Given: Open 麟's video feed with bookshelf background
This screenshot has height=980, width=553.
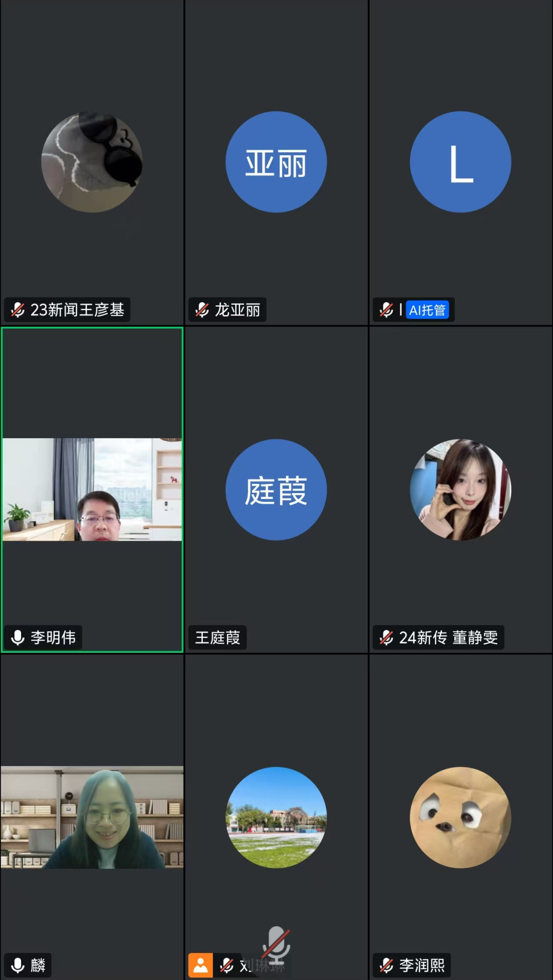Looking at the screenshot, I should pos(92,817).
